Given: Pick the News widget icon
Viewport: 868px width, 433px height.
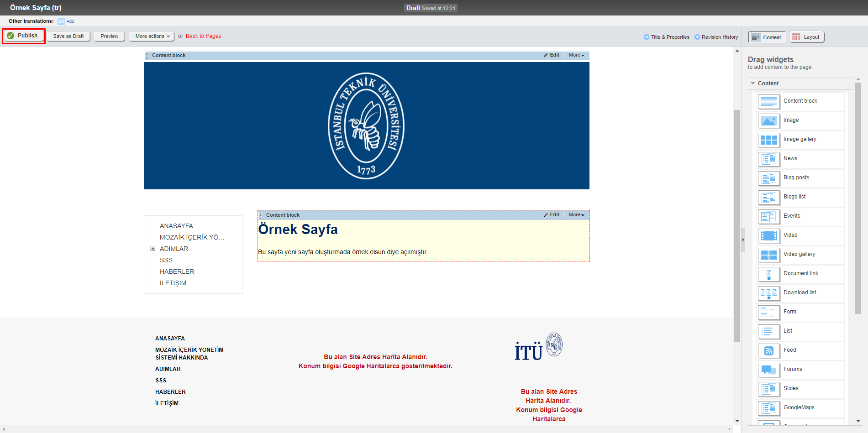Looking at the screenshot, I should (x=769, y=159).
